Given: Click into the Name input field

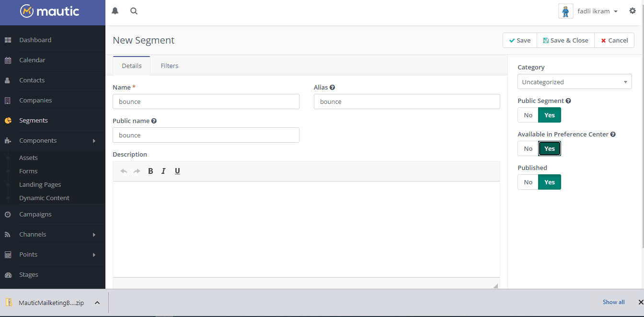Looking at the screenshot, I should (206, 102).
